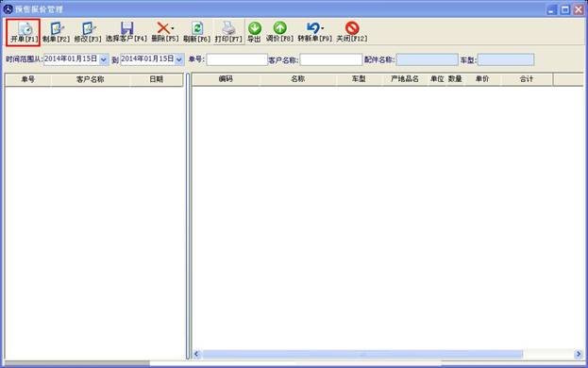Click the red 关闭[F12] icon

click(352, 27)
